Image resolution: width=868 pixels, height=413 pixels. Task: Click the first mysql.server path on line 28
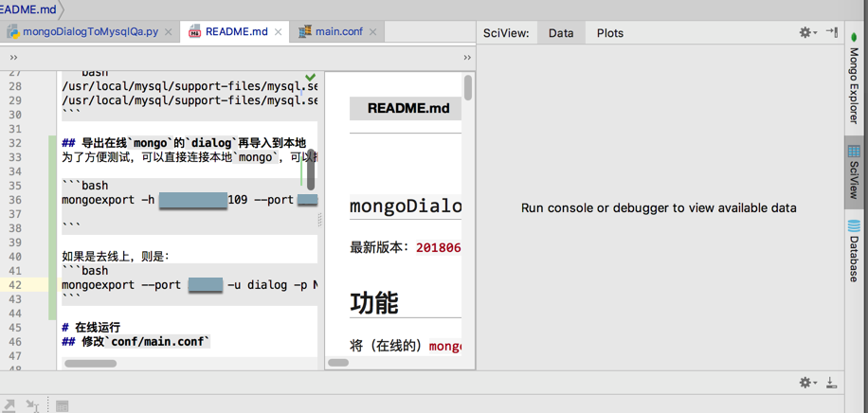(190, 86)
